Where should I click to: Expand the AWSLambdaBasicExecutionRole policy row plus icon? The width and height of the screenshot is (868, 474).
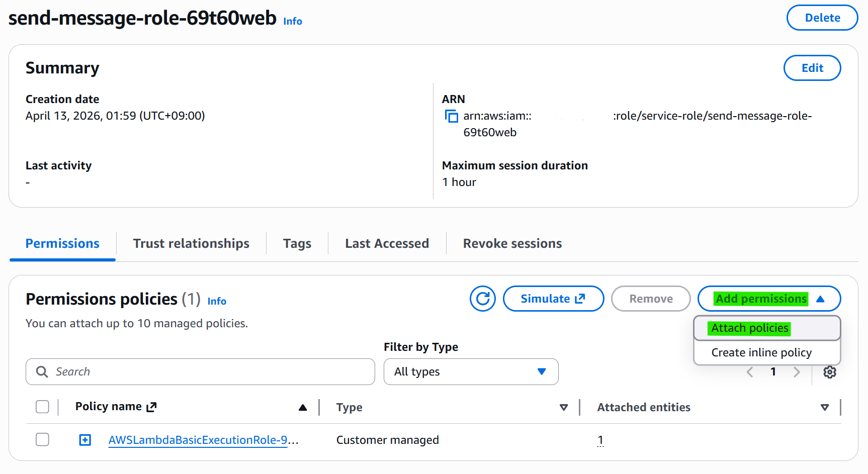[85, 440]
